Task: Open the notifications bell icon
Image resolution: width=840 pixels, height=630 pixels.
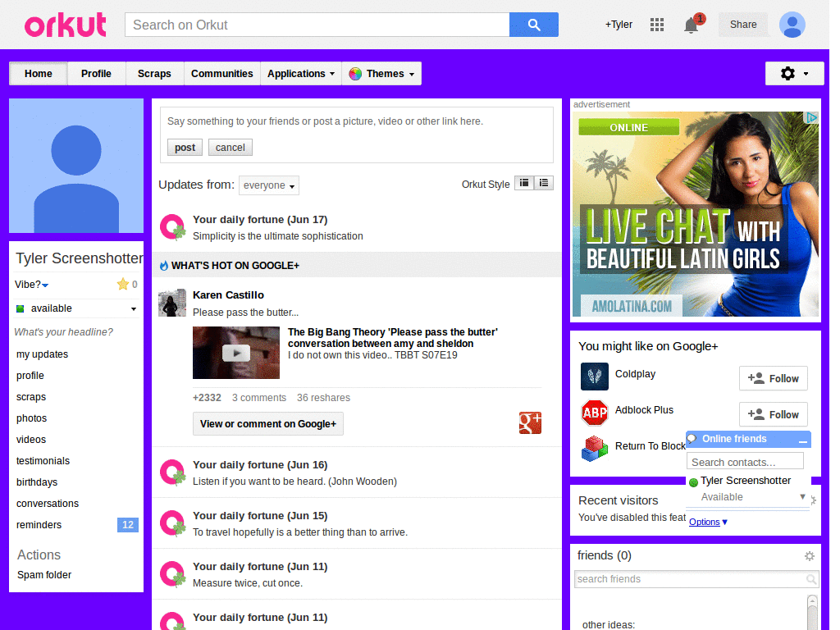Action: click(691, 25)
